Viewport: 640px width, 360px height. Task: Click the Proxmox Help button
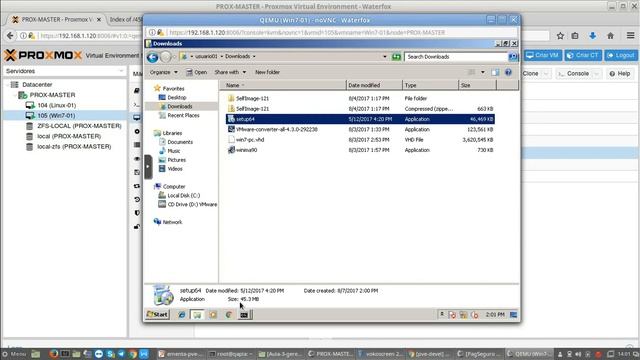[x=620, y=74]
